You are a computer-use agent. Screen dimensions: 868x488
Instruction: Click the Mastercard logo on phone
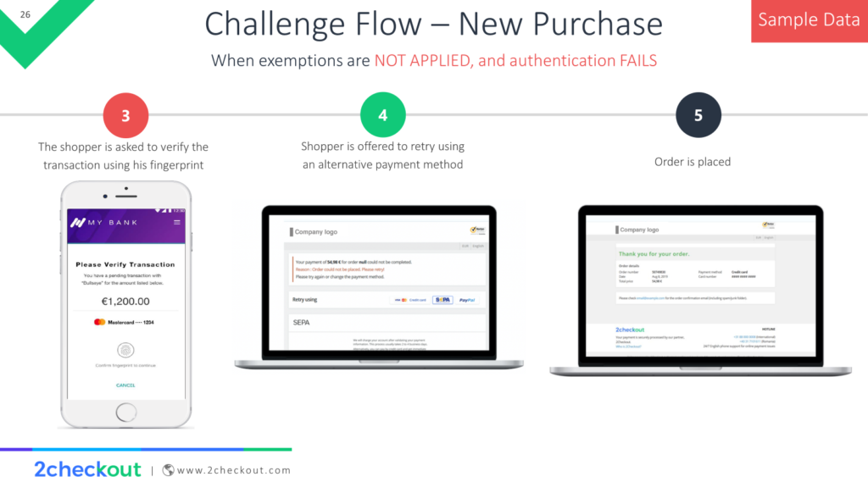click(x=100, y=322)
